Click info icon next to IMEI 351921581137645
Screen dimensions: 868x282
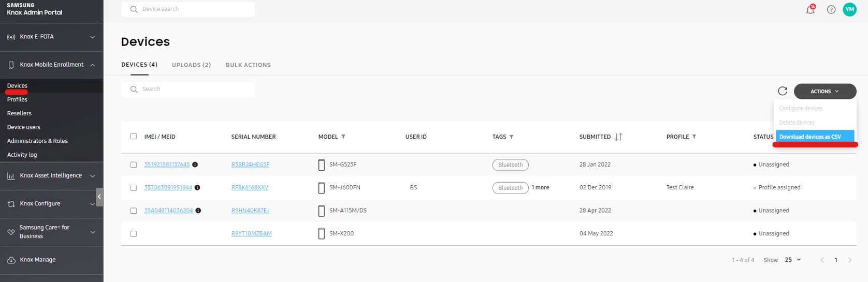click(195, 165)
